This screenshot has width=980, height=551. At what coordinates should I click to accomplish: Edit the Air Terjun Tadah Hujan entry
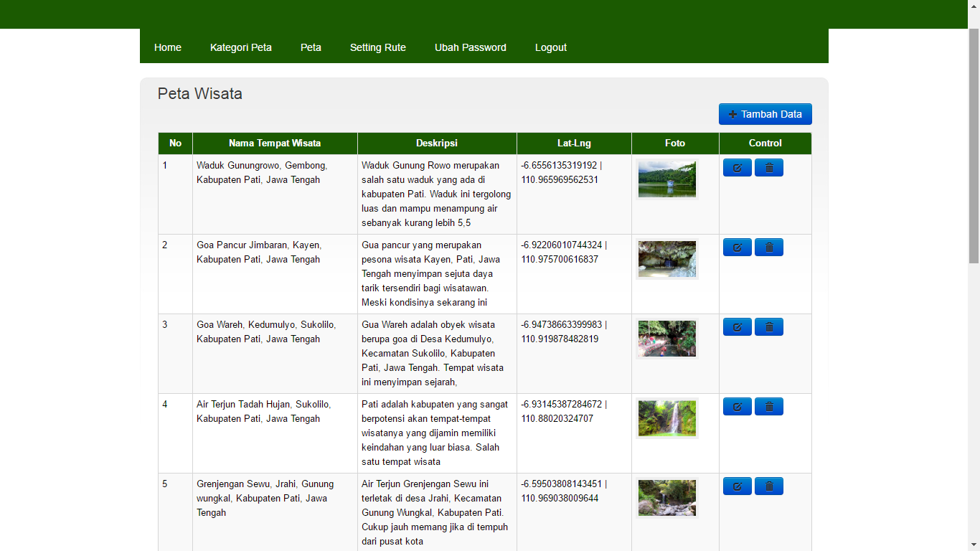pyautogui.click(x=737, y=407)
